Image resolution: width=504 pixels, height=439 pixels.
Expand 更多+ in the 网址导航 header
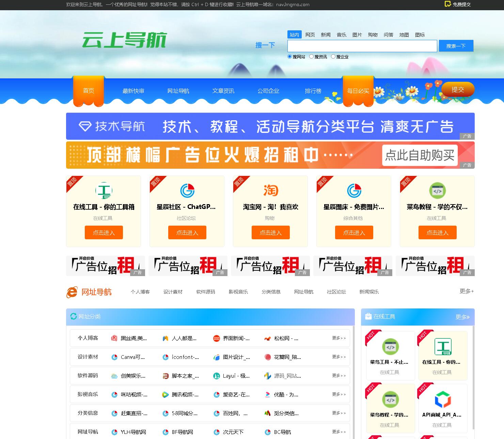coord(467,291)
